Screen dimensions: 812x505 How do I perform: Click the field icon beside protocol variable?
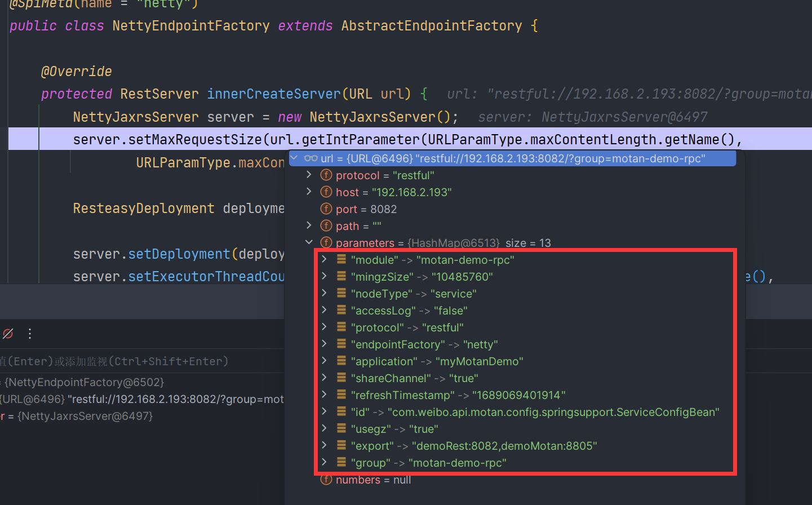327,175
